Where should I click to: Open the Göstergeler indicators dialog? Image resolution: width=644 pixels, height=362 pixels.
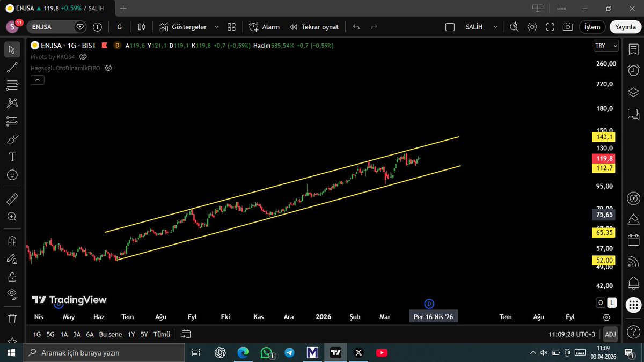coord(182,27)
